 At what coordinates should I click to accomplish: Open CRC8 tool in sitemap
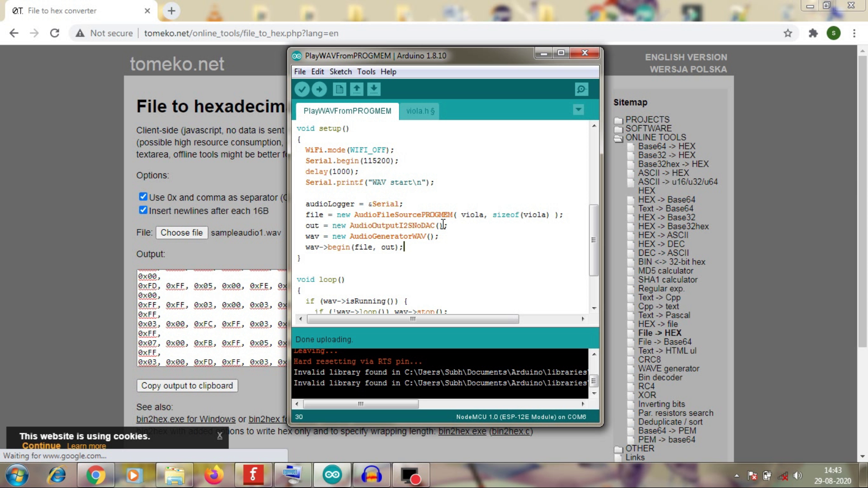point(649,360)
